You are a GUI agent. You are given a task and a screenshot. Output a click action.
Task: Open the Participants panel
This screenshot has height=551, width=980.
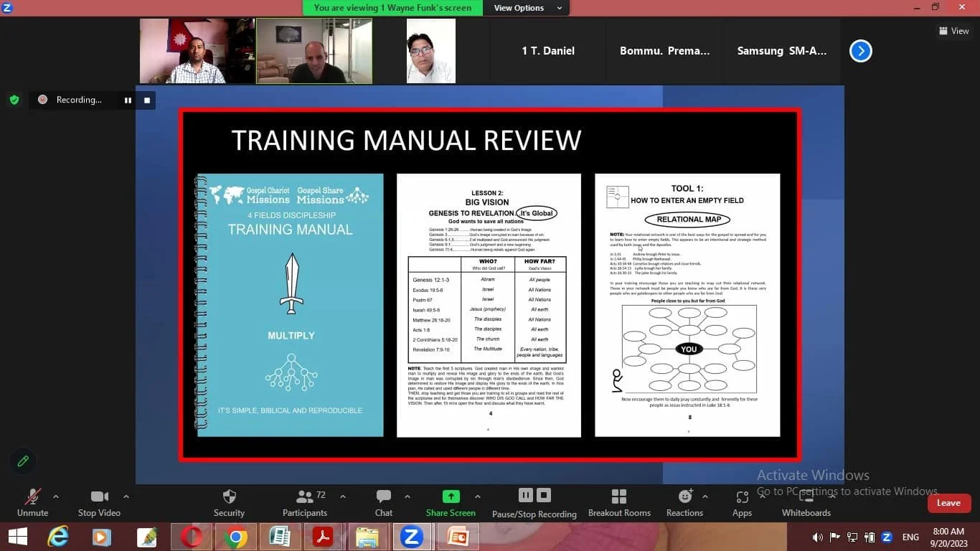pos(305,502)
